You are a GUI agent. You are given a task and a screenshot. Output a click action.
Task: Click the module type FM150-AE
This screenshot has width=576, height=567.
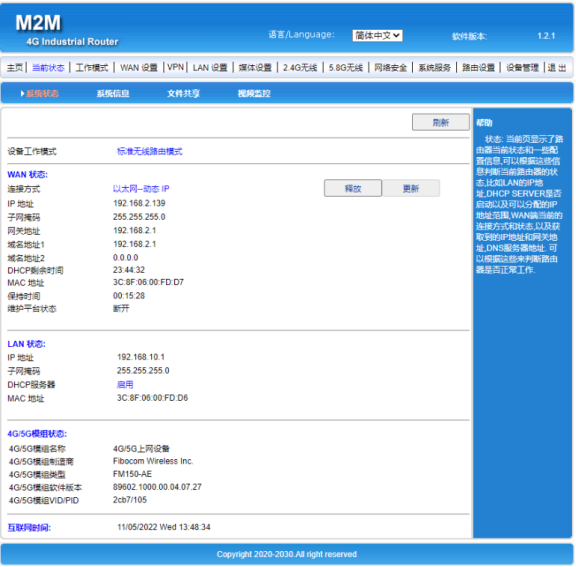click(132, 474)
